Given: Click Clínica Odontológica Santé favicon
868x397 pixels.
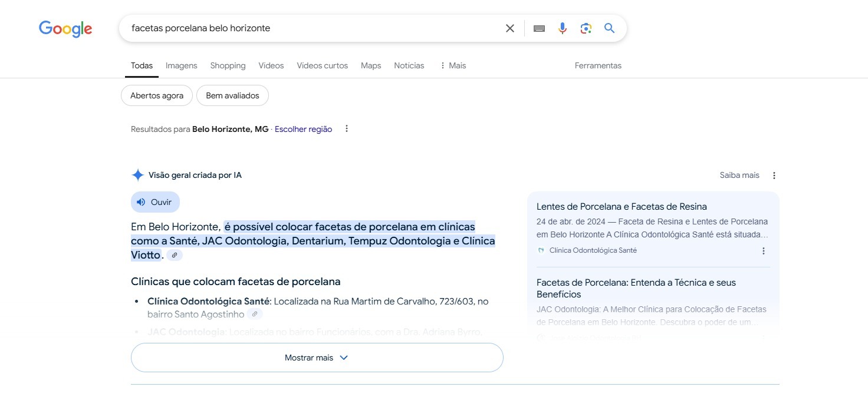Looking at the screenshot, I should pyautogui.click(x=541, y=250).
